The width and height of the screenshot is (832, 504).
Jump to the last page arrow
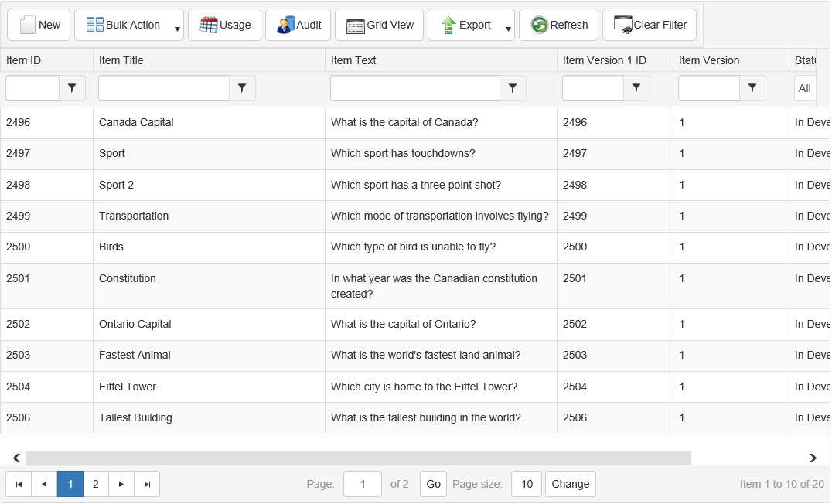click(147, 484)
